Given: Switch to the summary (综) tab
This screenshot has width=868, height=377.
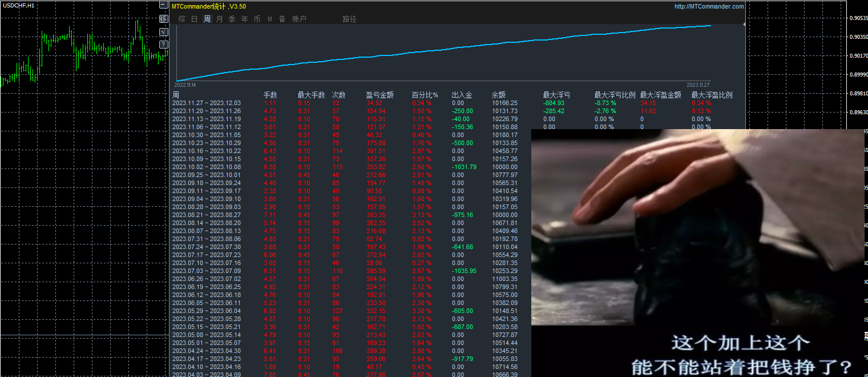Looking at the screenshot, I should (181, 18).
